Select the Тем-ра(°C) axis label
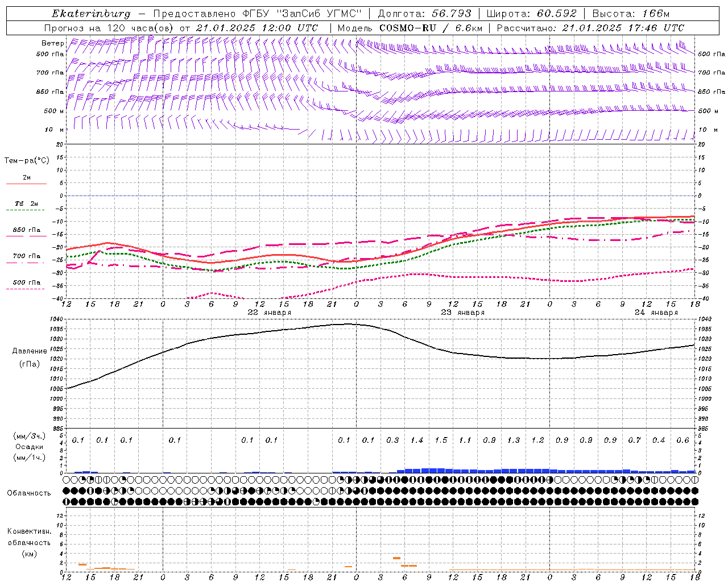The height and width of the screenshot is (582, 728). pyautogui.click(x=27, y=161)
